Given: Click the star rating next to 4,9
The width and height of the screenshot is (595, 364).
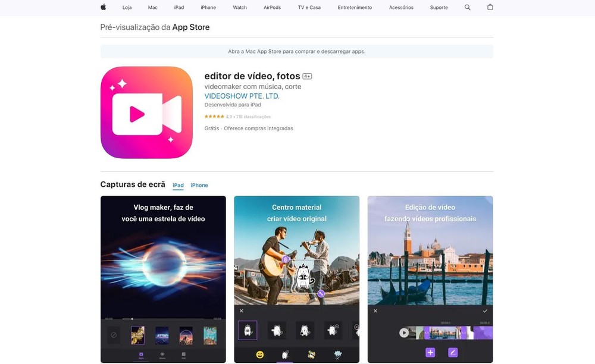Looking at the screenshot, I should [214, 117].
